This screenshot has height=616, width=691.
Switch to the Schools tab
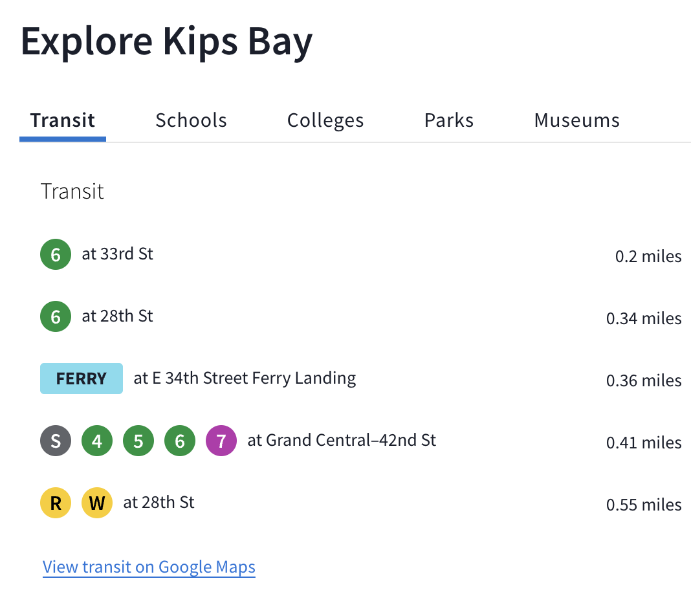click(x=192, y=120)
